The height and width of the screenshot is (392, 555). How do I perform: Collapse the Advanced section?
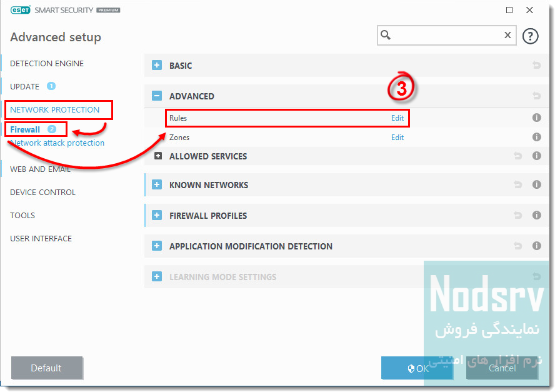pos(157,96)
